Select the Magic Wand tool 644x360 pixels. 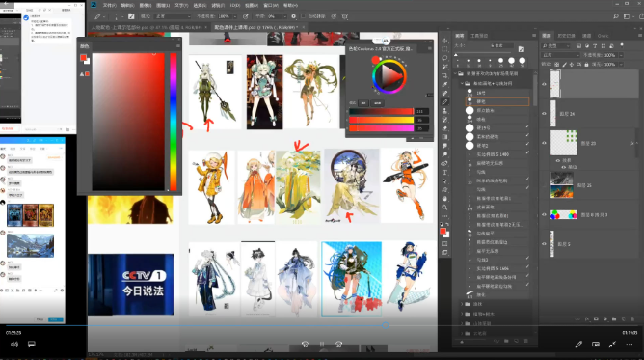pyautogui.click(x=444, y=67)
